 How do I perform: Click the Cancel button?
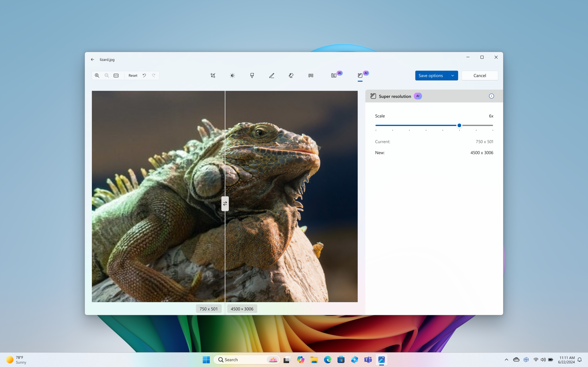pos(480,75)
